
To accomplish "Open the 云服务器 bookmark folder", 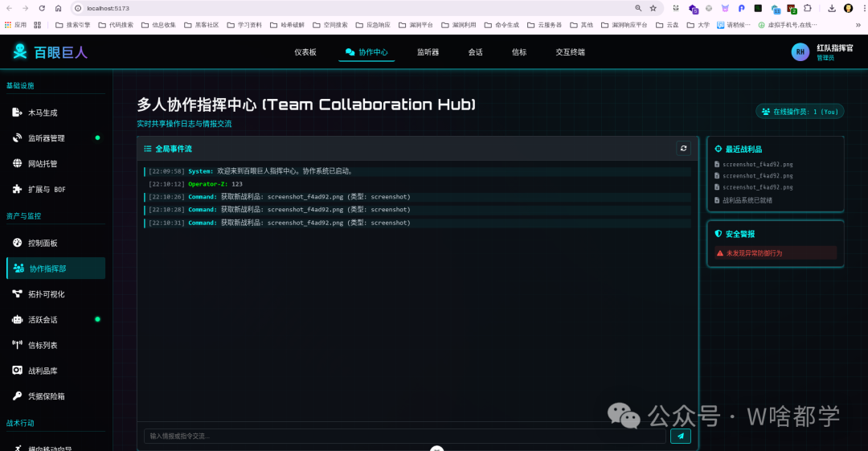I will click(x=545, y=25).
